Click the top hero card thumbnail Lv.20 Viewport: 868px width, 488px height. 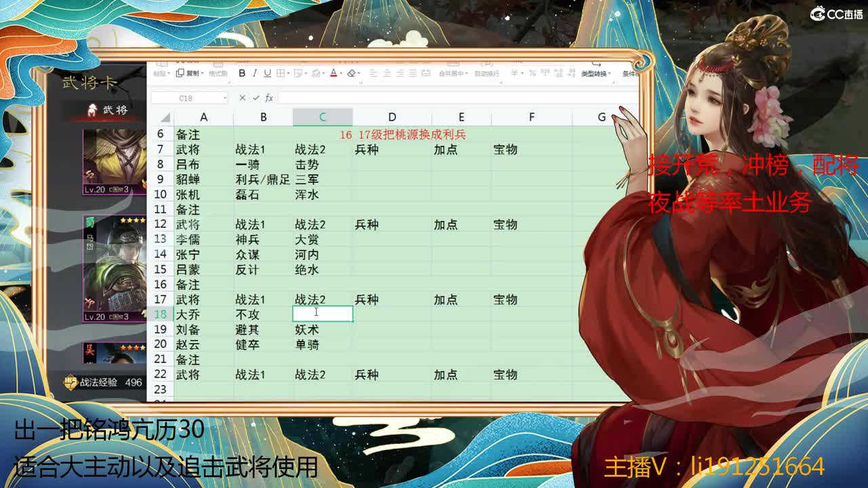tap(115, 161)
